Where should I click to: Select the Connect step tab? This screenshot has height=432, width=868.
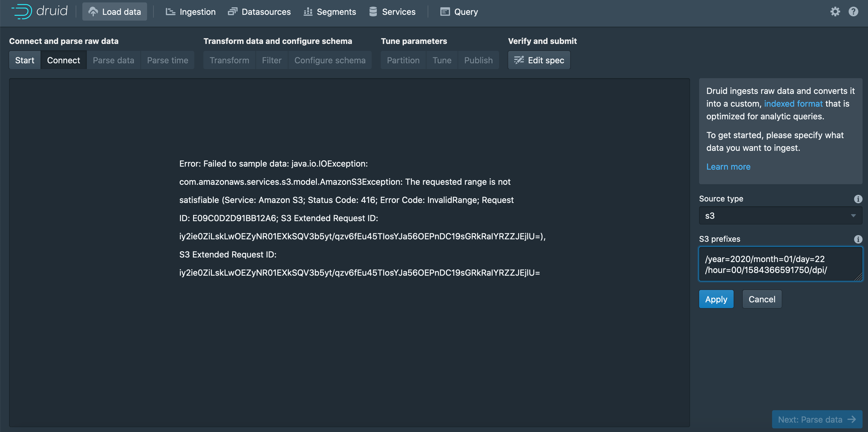(x=63, y=60)
